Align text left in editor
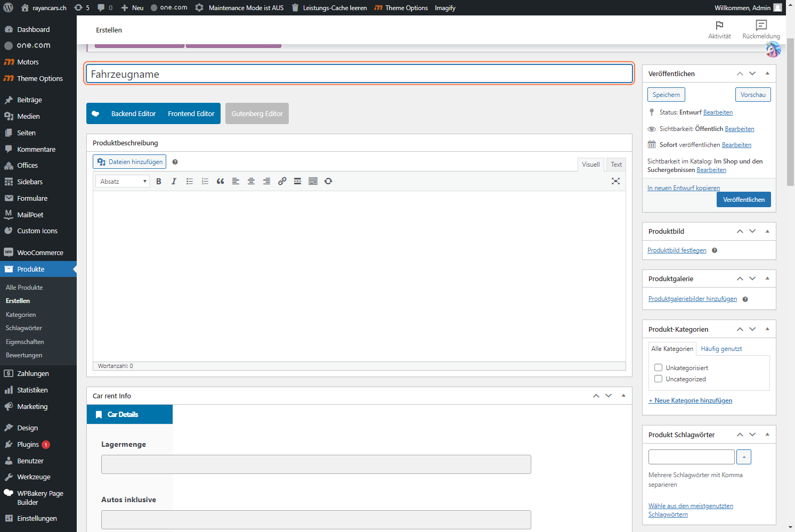The width and height of the screenshot is (795, 532). [236, 182]
